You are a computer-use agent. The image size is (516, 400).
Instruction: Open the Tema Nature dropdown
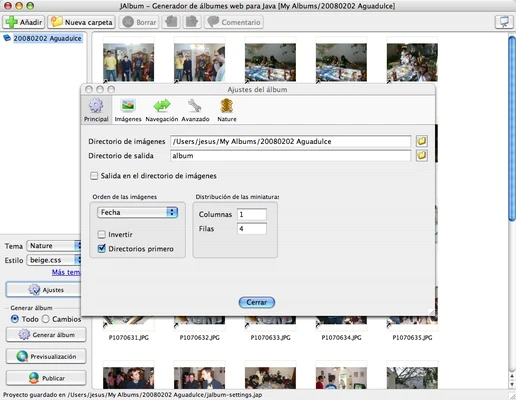pos(54,246)
